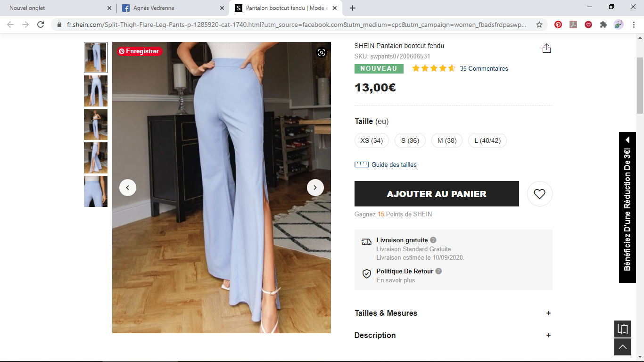Select first product thumbnail
The width and height of the screenshot is (644, 362).
[96, 58]
